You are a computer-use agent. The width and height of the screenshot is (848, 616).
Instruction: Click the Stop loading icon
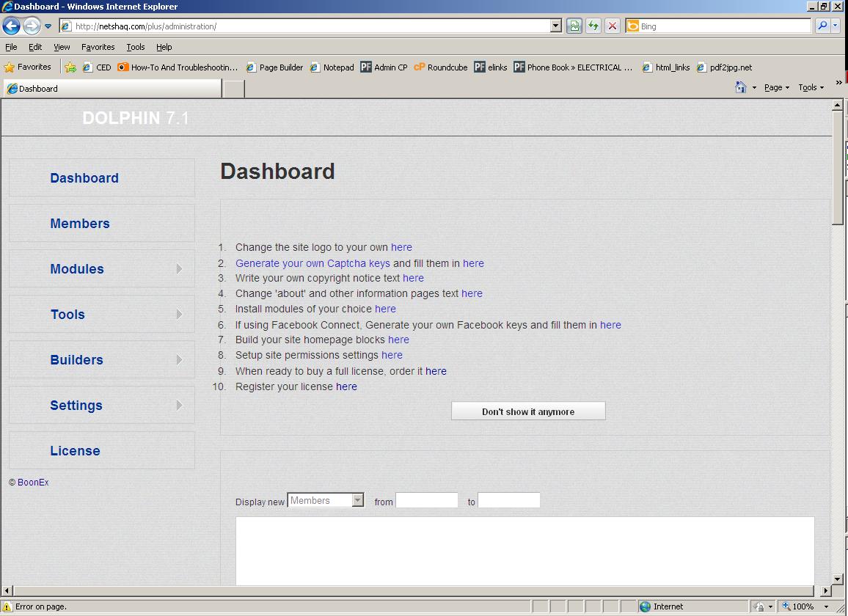612,26
